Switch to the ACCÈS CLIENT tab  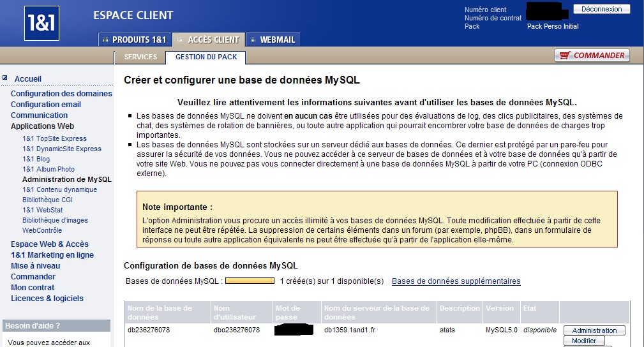209,40
